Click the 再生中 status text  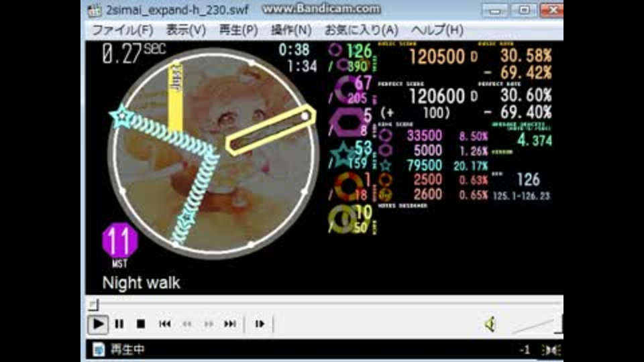coord(127,350)
